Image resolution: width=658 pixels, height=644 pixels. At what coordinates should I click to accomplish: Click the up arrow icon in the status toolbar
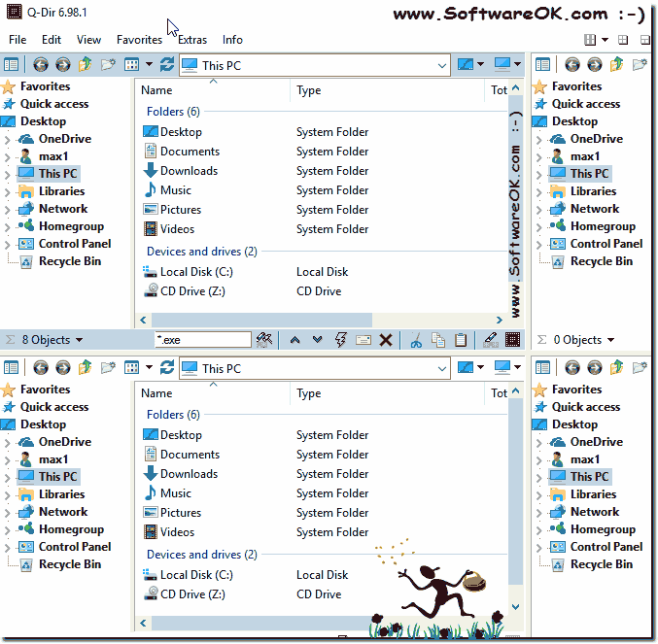point(295,340)
